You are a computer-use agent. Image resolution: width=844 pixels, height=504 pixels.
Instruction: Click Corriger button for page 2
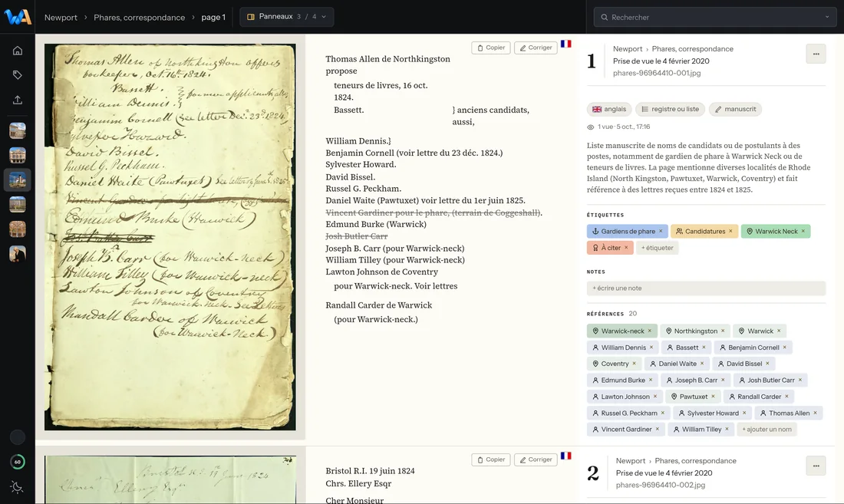536,460
